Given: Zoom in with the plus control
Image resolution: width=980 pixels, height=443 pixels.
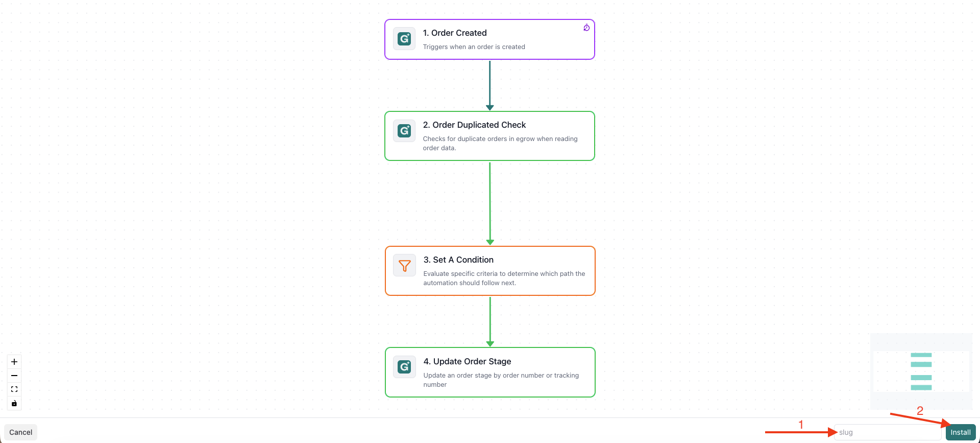Looking at the screenshot, I should pyautogui.click(x=14, y=362).
